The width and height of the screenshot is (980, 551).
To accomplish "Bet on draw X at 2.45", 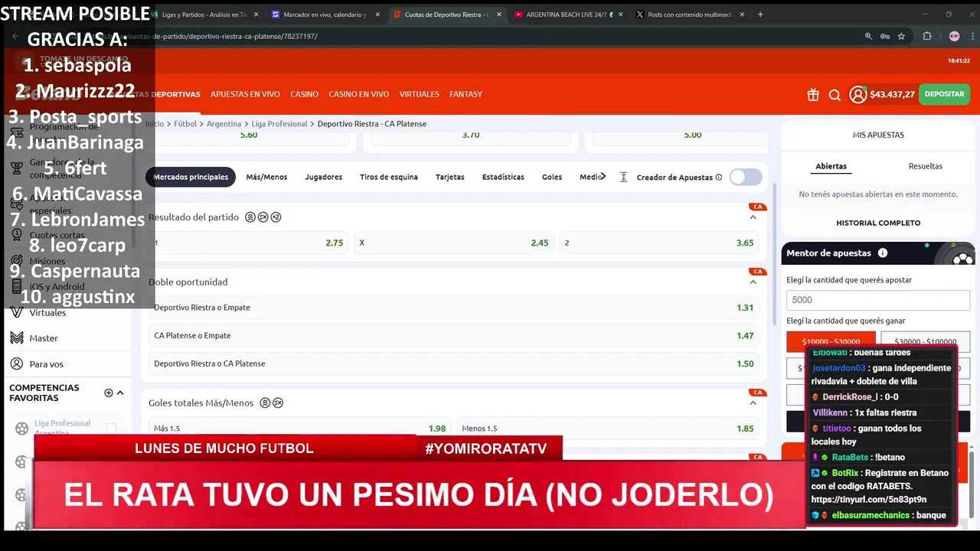I will click(454, 243).
